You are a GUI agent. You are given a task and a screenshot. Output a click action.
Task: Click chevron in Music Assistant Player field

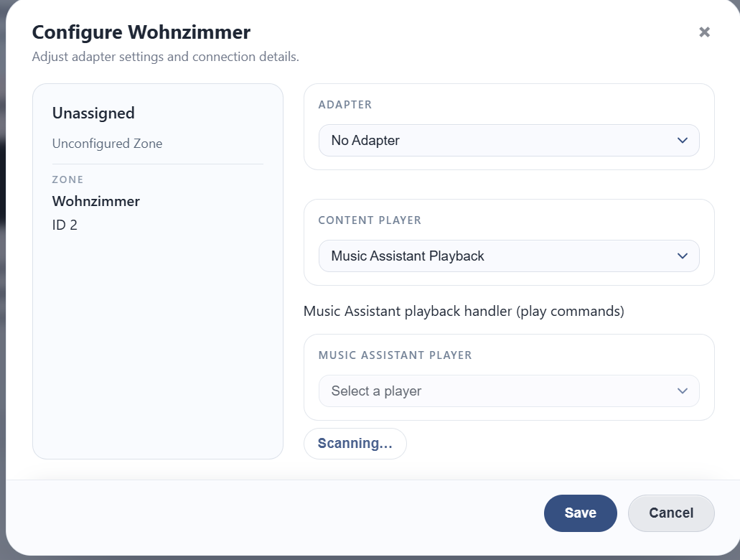click(683, 391)
